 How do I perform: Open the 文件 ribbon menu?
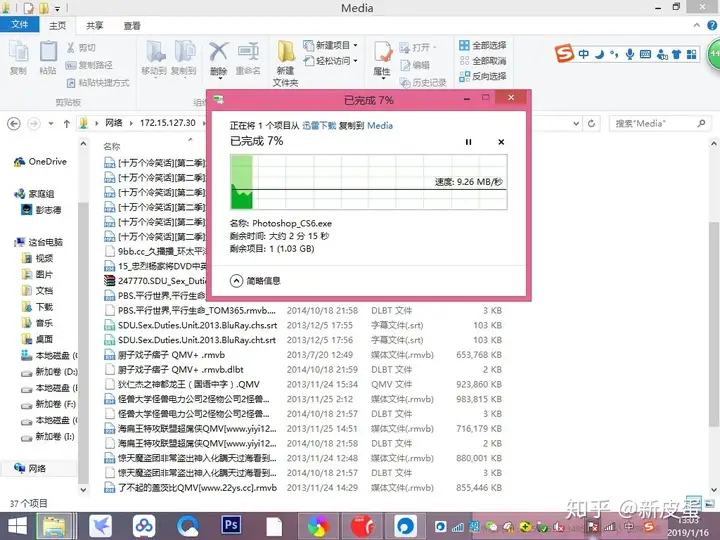pyautogui.click(x=19, y=24)
